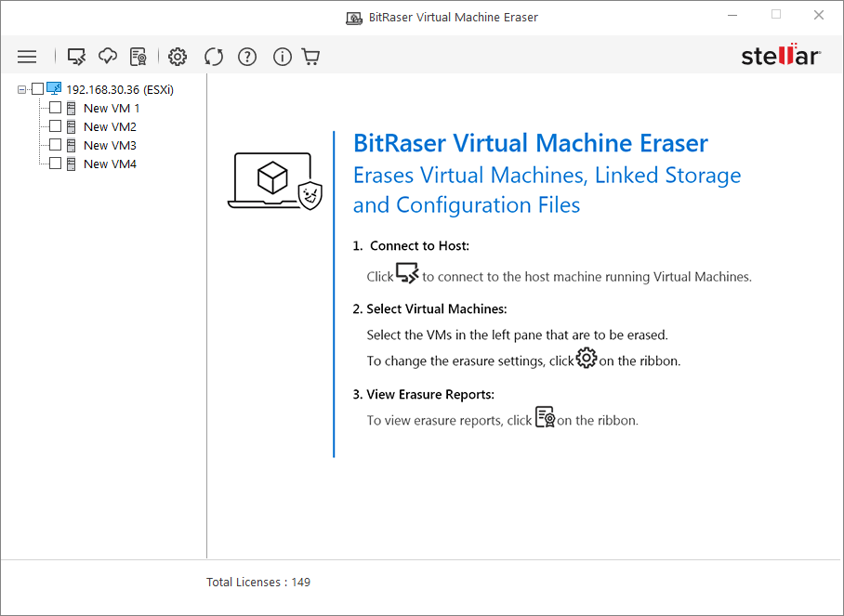Check the 192.168.30.36 (ESXi) host checkbox
The image size is (844, 616).
point(38,89)
